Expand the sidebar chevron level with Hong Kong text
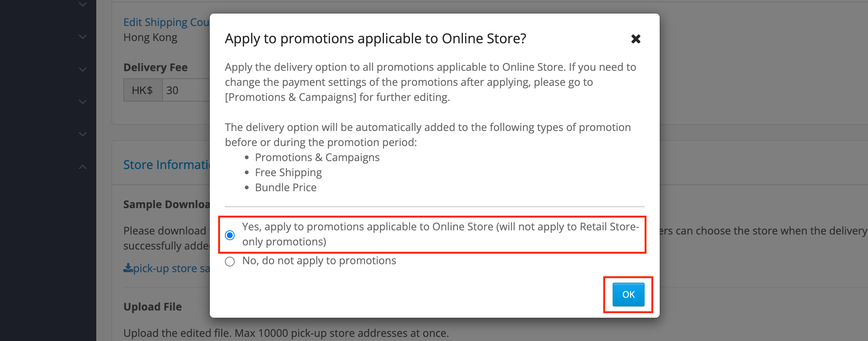Screen dimensions: 868x341 (83, 37)
